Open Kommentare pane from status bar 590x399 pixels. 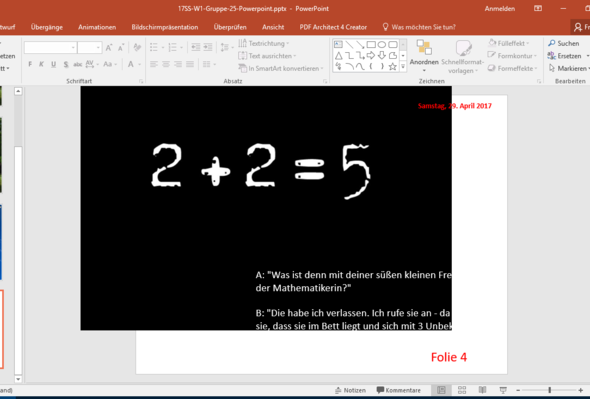399,390
